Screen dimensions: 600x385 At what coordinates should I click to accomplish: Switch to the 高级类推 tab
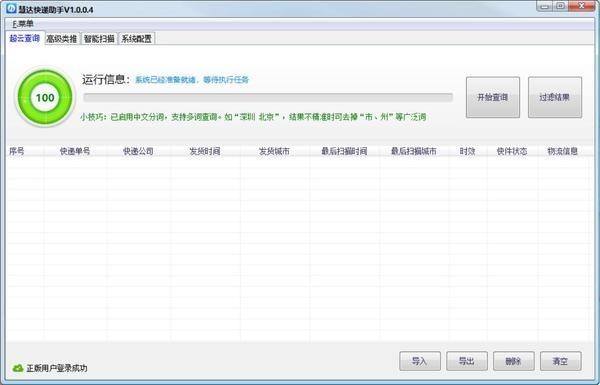tap(62, 39)
